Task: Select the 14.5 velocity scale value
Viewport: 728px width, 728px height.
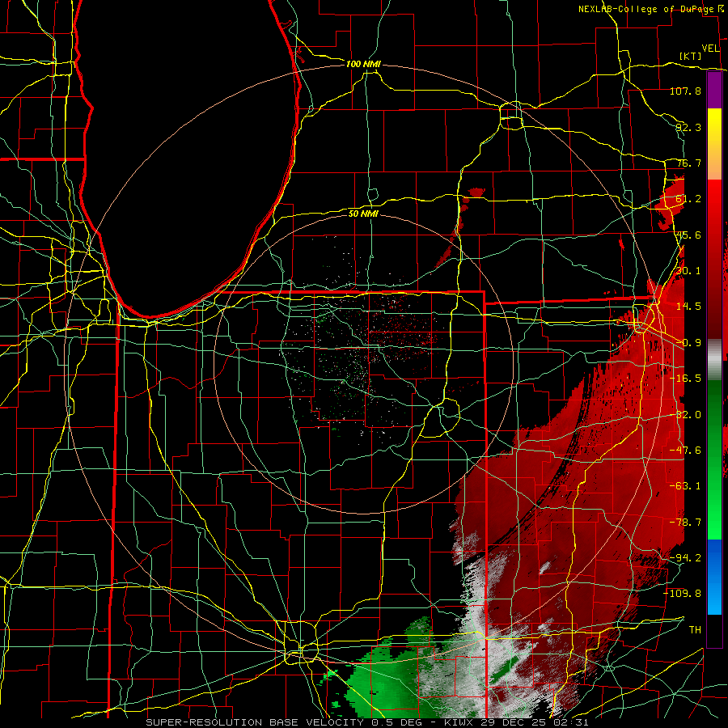Action: click(688, 307)
